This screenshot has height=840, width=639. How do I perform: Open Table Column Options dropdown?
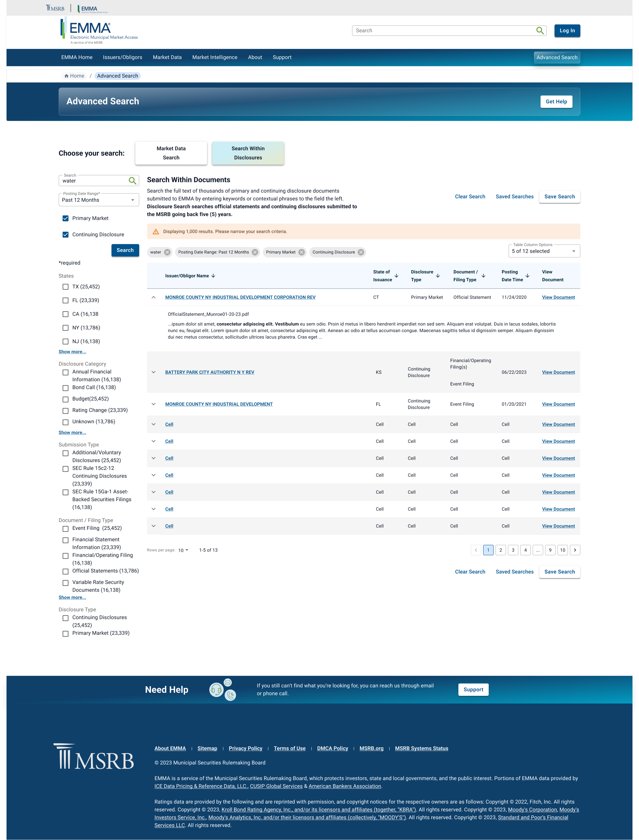tap(544, 251)
